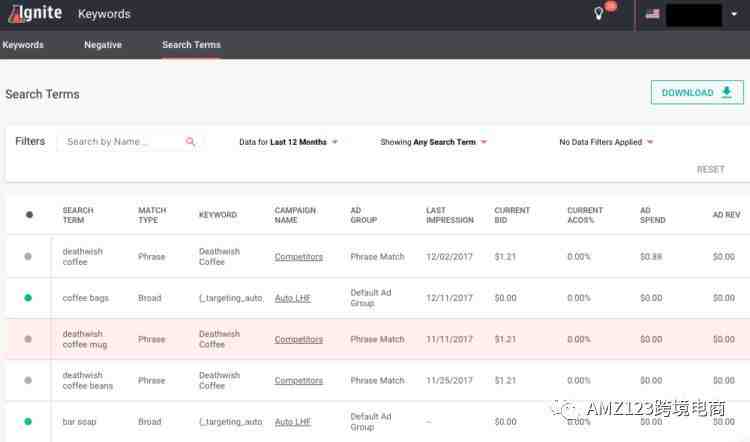The width and height of the screenshot is (750, 442).
Task: Toggle status dot for deathwish coffee mug row
Action: [28, 339]
